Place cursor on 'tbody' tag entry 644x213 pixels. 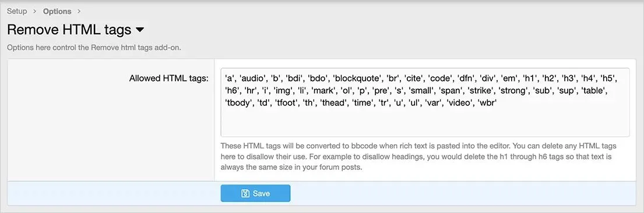pos(238,103)
